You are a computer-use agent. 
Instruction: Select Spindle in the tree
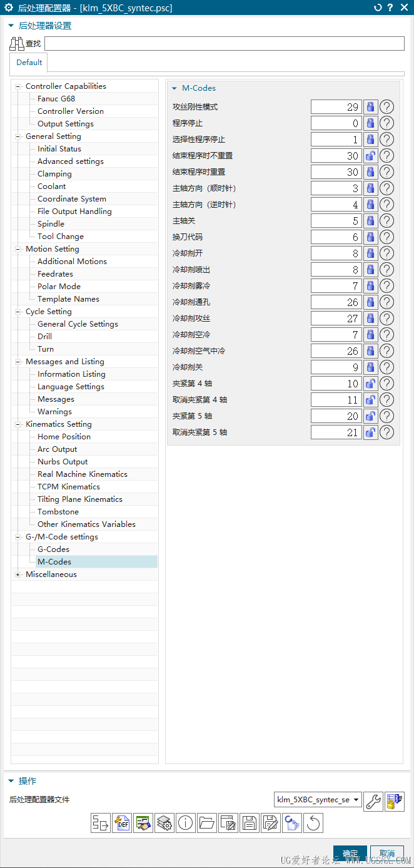pos(51,224)
